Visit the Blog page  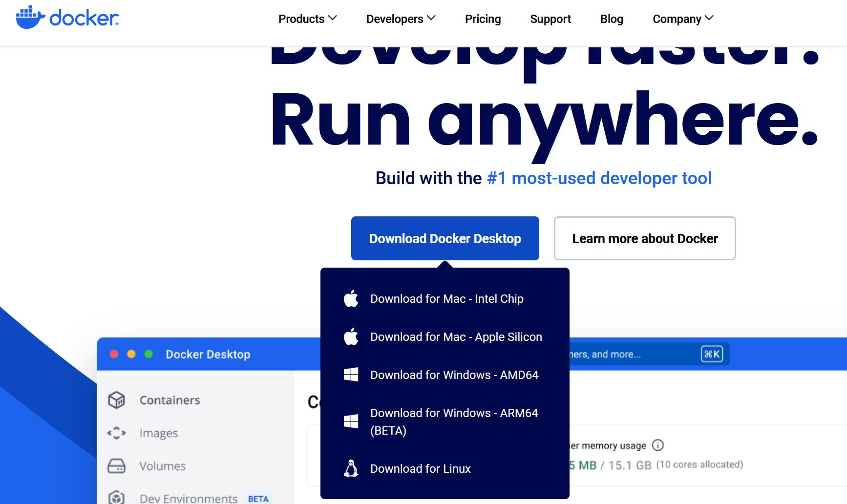pos(612,19)
